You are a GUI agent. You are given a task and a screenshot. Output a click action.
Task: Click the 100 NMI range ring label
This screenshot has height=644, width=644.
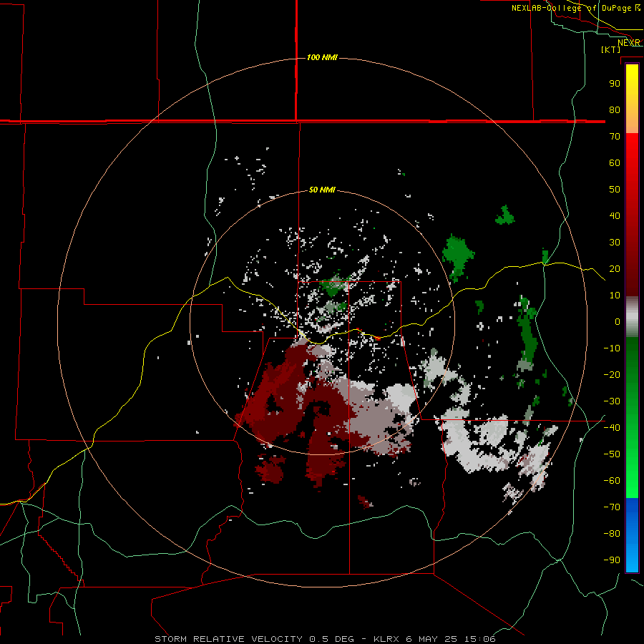tap(322, 57)
